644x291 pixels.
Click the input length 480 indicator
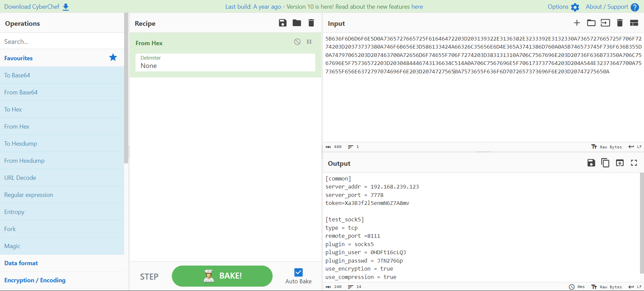(x=334, y=147)
